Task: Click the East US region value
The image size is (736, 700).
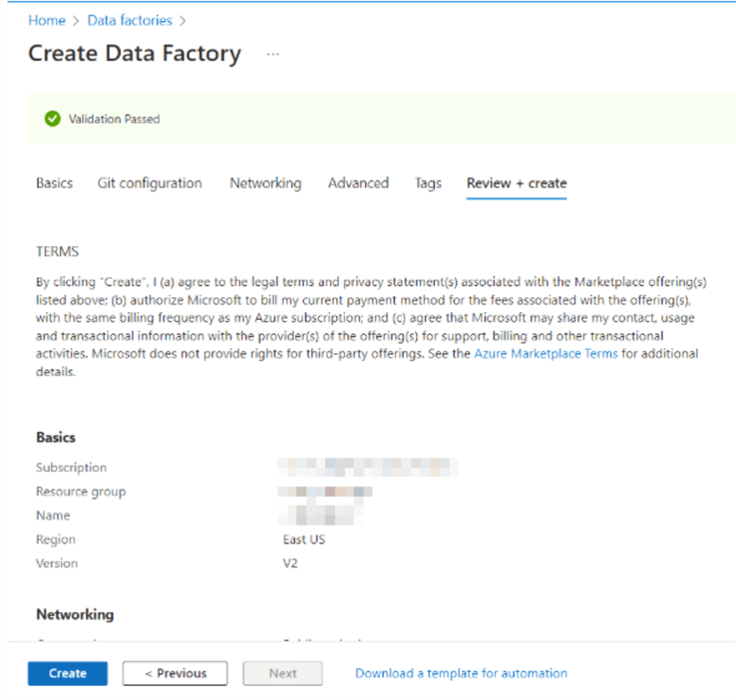Action: 304,539
